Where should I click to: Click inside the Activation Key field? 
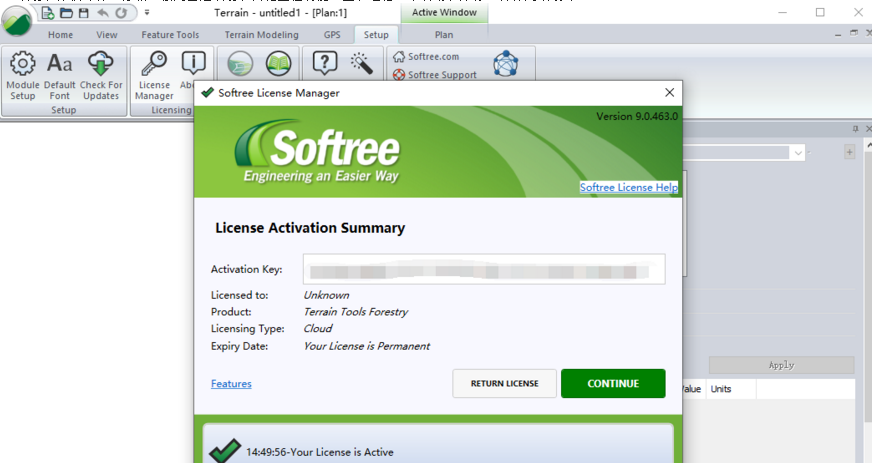point(484,269)
